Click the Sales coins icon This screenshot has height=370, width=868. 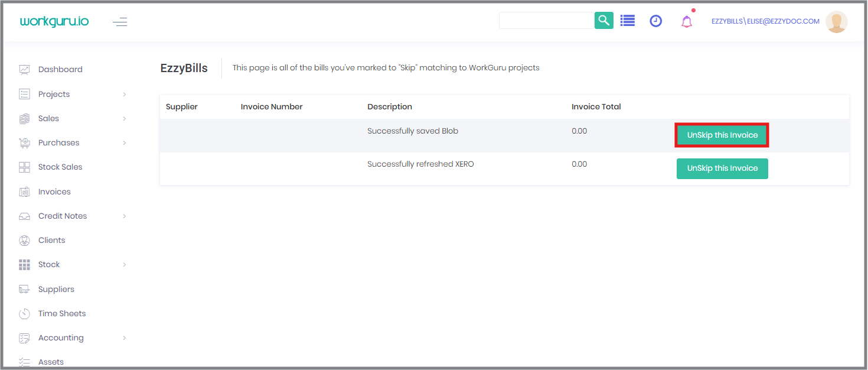[24, 119]
